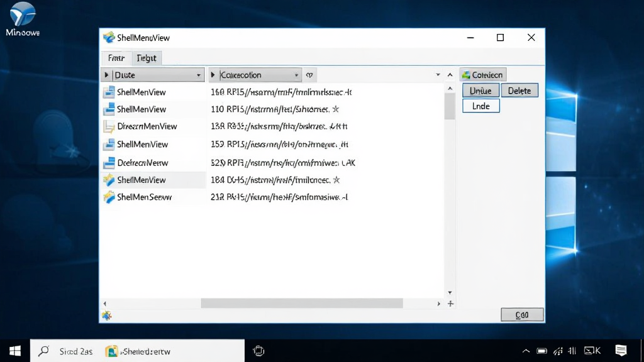644x362 pixels.
Task: Click the vertical scrollbar thumb
Action: click(x=450, y=106)
